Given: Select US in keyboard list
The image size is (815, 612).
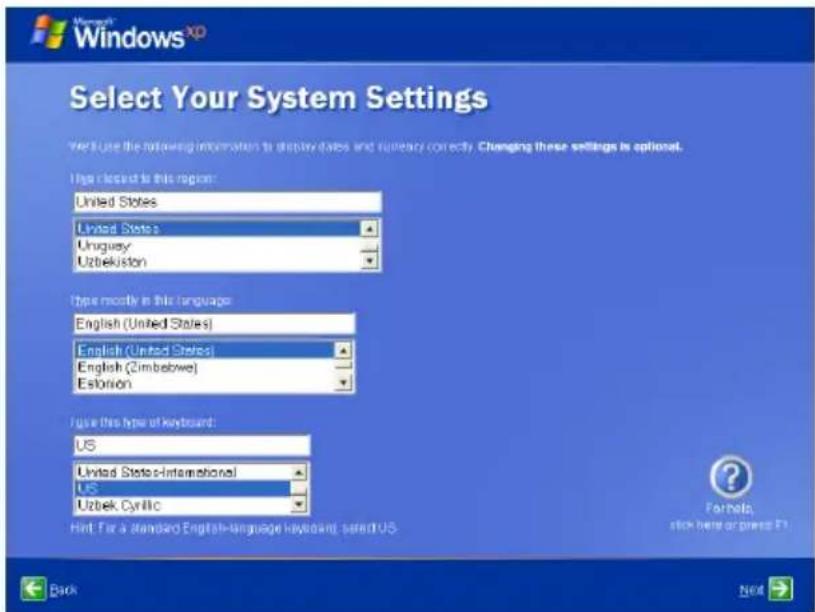Looking at the screenshot, I should click(183, 488).
